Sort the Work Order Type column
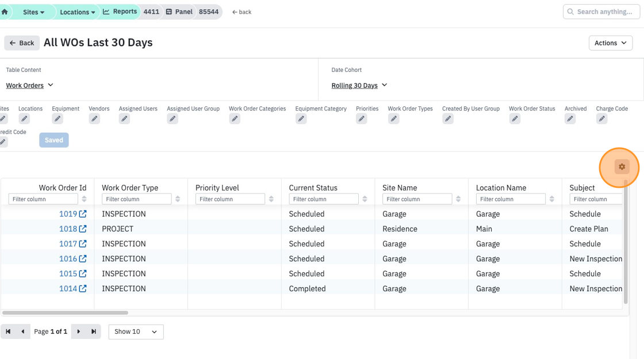The image size is (644, 359). pyautogui.click(x=178, y=199)
